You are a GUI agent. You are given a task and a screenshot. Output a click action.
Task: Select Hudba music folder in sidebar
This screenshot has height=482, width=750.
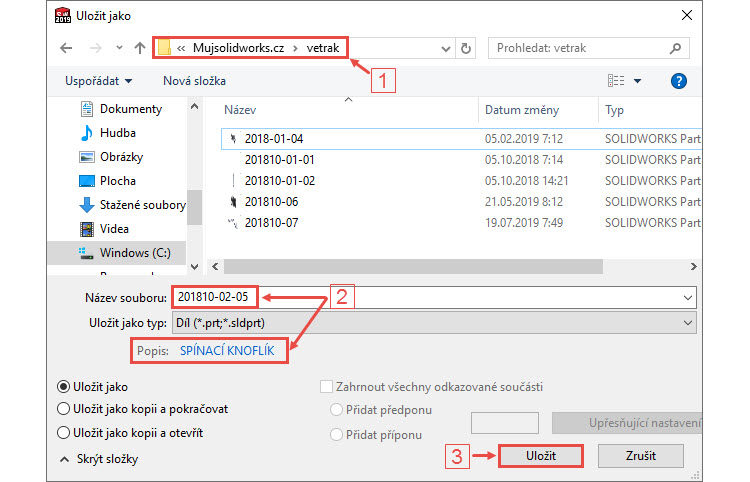(117, 133)
